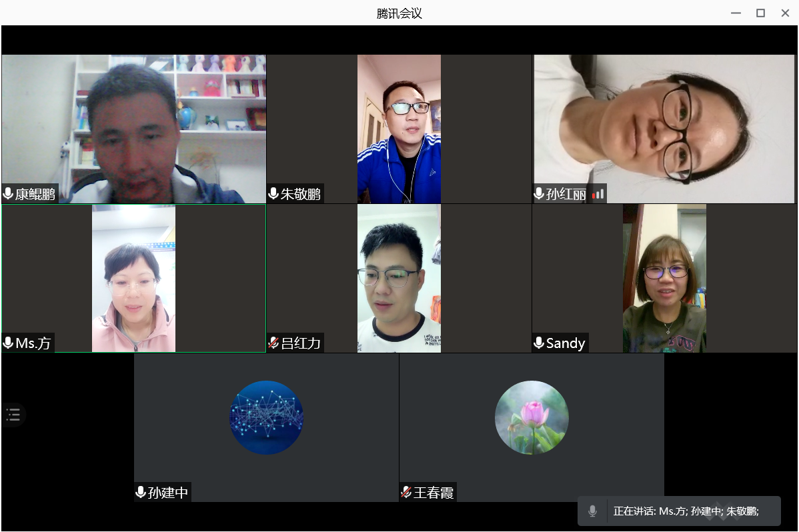Screen dimensions: 799x532
Task: Click the microphone icon beside 朱敬鹏
Action: click(273, 194)
